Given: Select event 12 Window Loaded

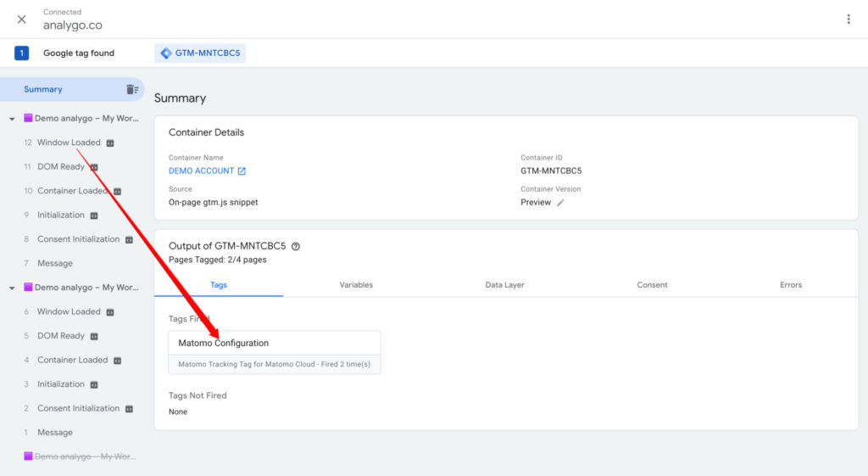Looking at the screenshot, I should tap(69, 143).
